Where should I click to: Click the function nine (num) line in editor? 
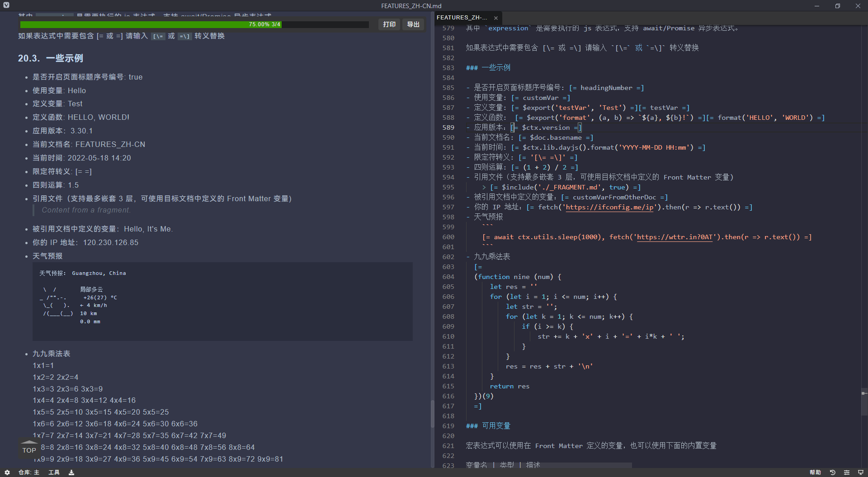coord(518,277)
